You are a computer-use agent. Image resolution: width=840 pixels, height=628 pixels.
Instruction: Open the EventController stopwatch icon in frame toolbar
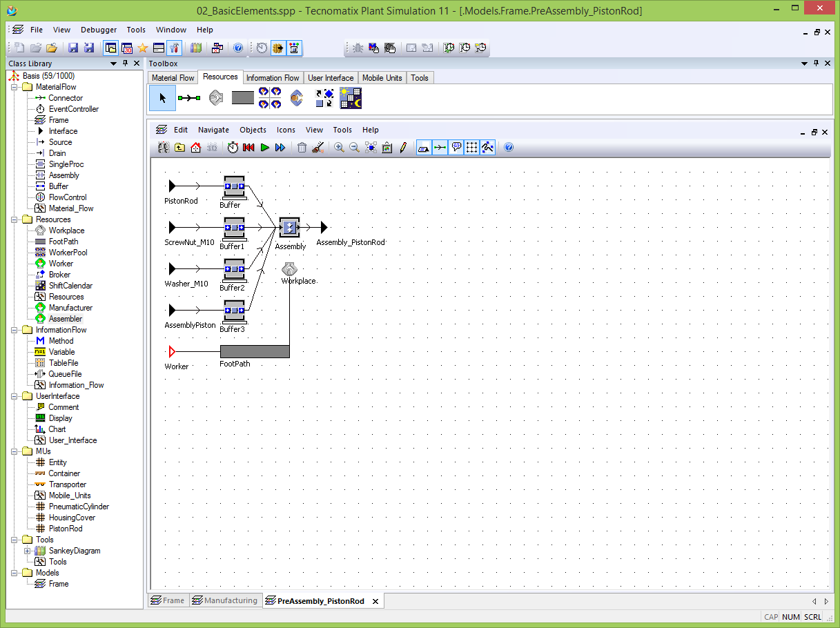233,148
